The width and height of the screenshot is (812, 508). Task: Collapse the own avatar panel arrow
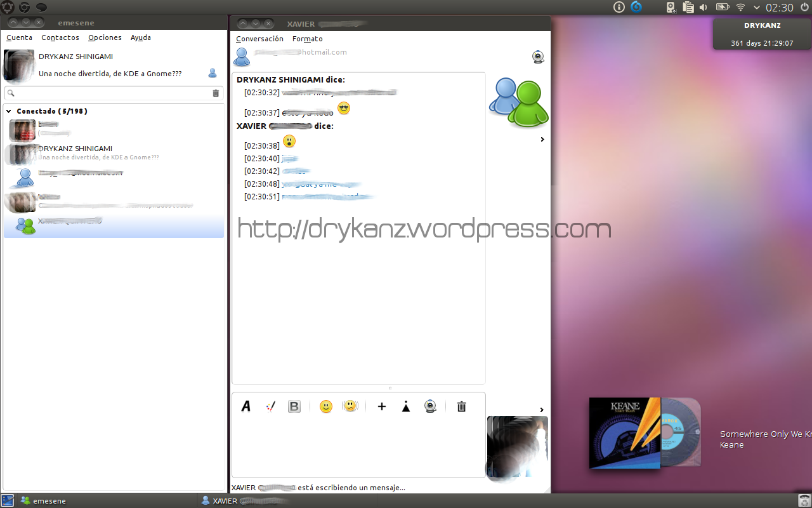pos(542,410)
